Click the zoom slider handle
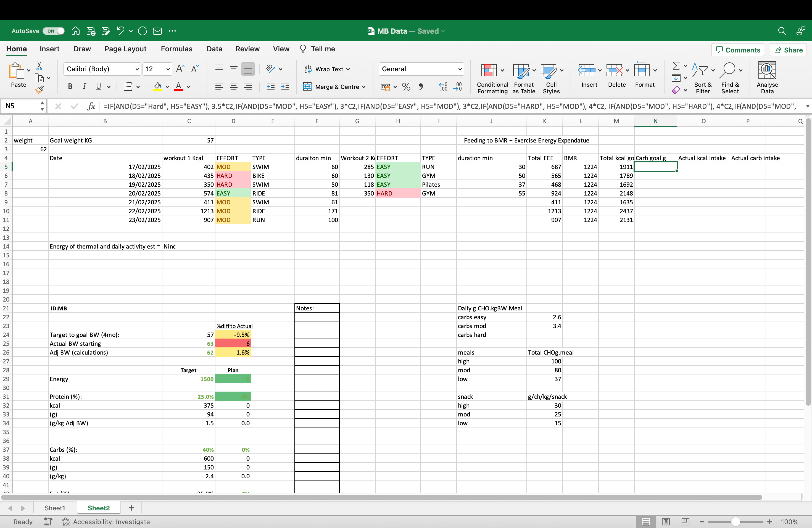The width and height of the screenshot is (812, 528). click(x=735, y=522)
